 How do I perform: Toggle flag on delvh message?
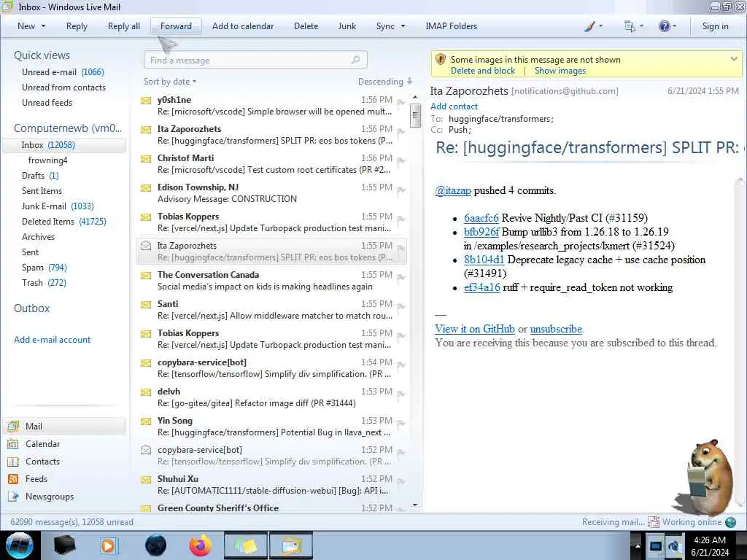(401, 394)
